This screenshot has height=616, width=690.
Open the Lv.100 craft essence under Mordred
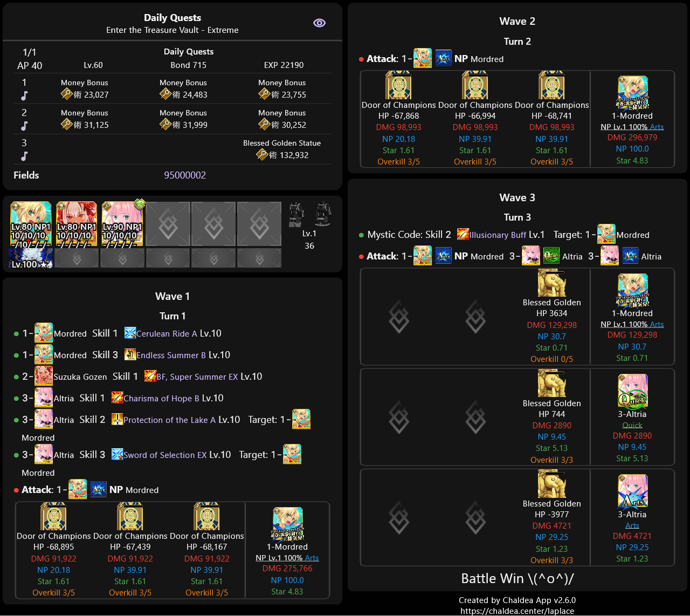[31, 258]
